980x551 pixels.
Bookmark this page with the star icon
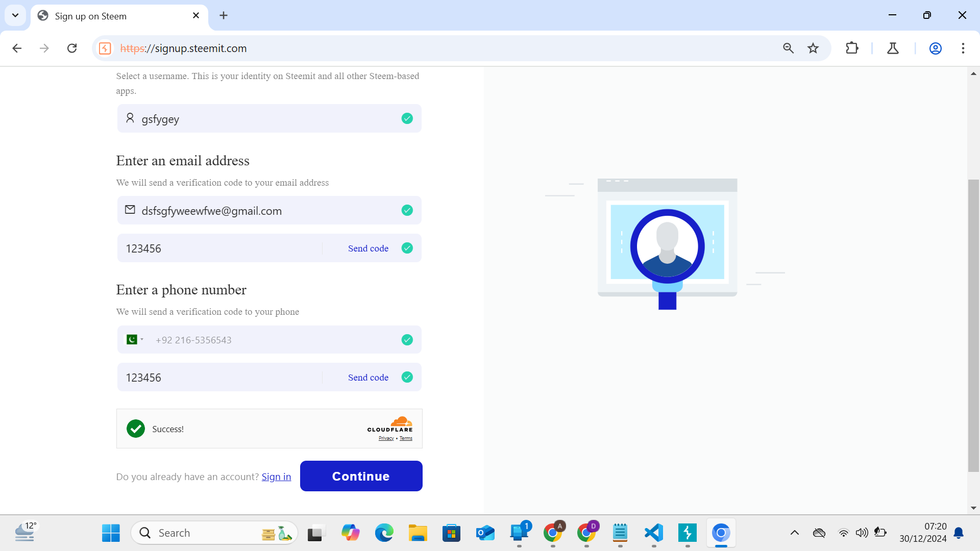[x=813, y=48]
